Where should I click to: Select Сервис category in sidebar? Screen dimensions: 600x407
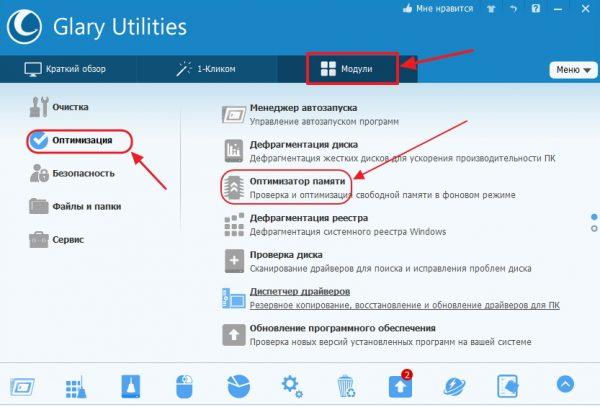click(57, 240)
